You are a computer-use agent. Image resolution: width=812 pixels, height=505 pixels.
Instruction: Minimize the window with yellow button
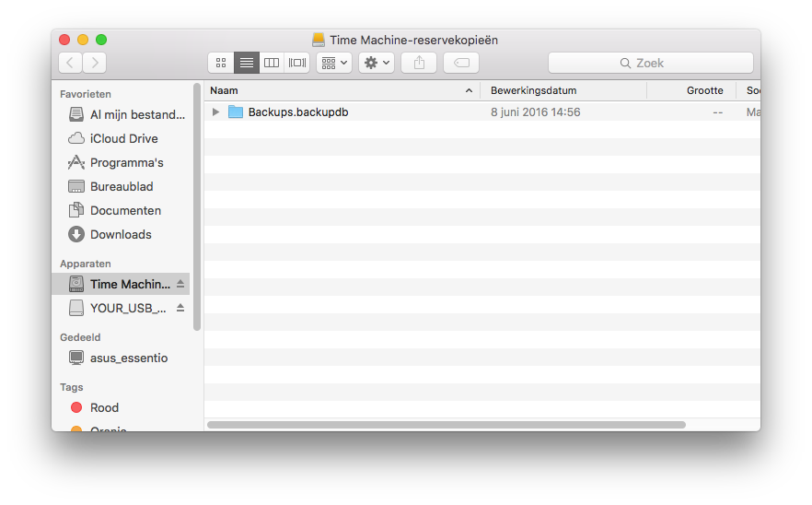(83, 40)
